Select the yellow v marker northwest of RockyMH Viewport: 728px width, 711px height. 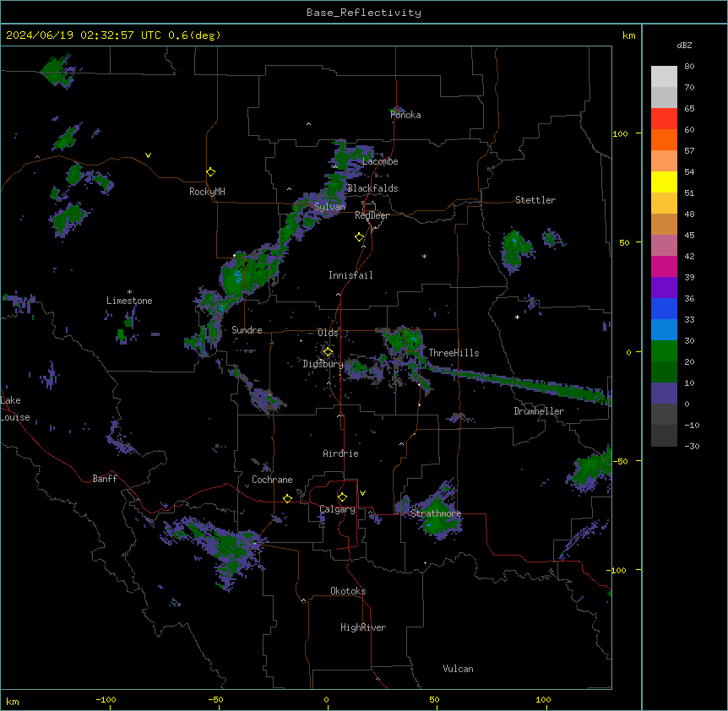tap(148, 155)
